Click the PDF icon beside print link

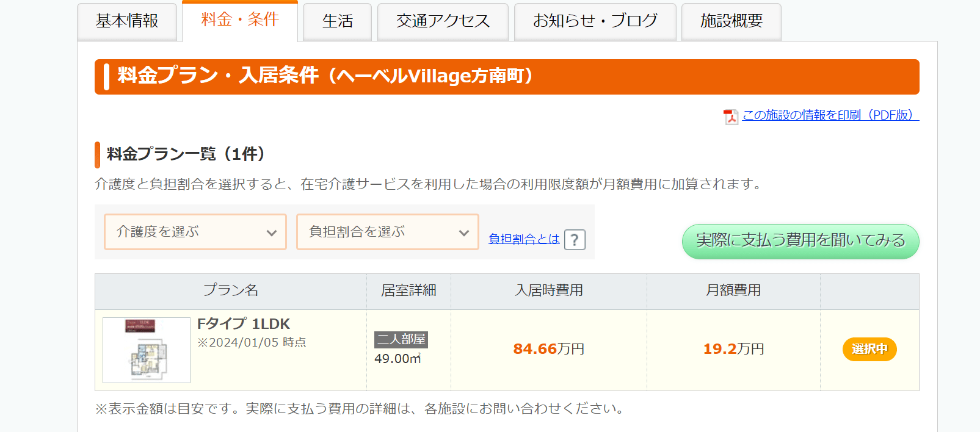(x=731, y=117)
